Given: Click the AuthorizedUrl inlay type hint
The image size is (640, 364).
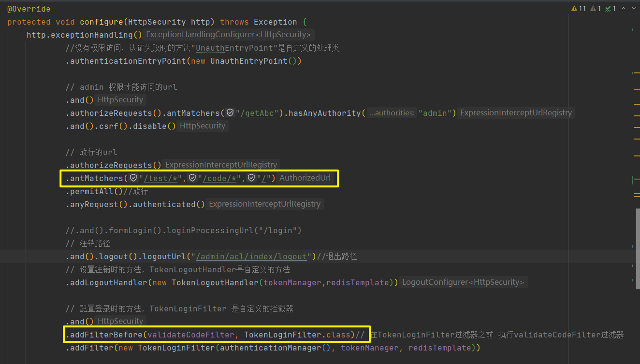Looking at the screenshot, I should click(x=305, y=178).
